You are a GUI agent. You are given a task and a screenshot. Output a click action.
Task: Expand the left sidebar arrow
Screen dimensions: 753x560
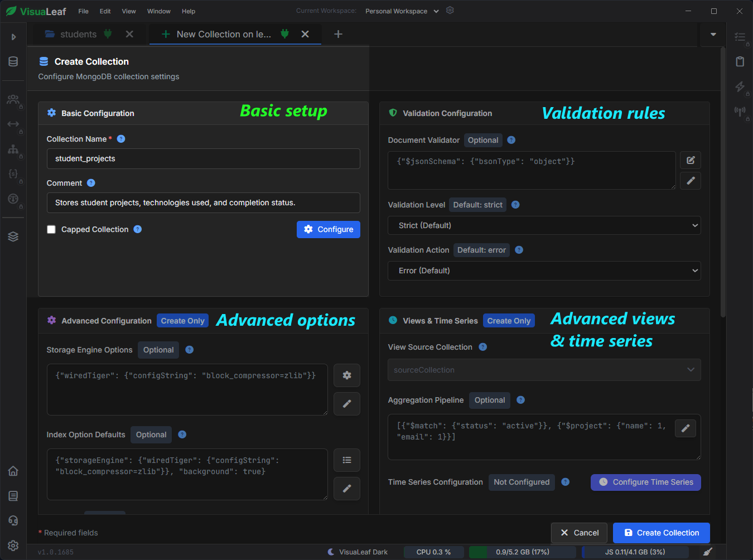(13, 37)
